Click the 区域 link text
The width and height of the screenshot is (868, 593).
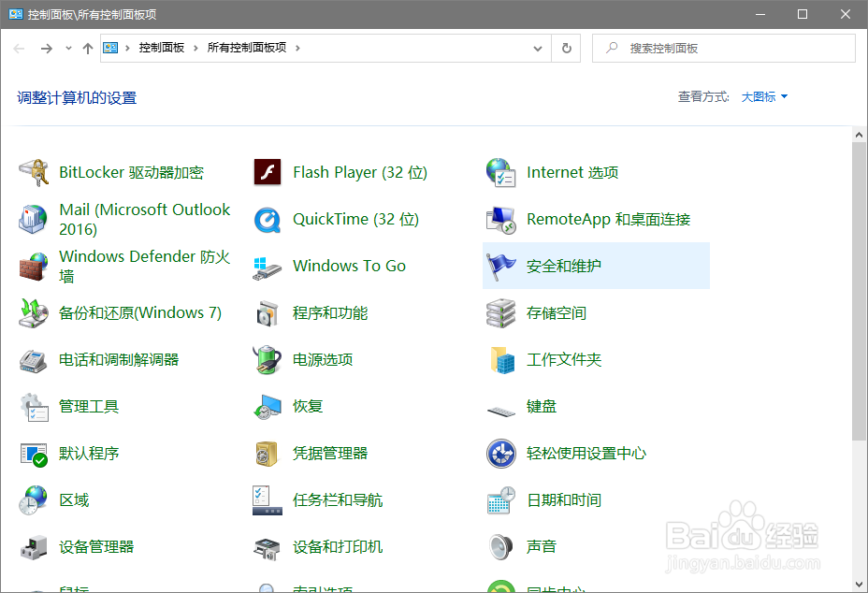click(74, 500)
